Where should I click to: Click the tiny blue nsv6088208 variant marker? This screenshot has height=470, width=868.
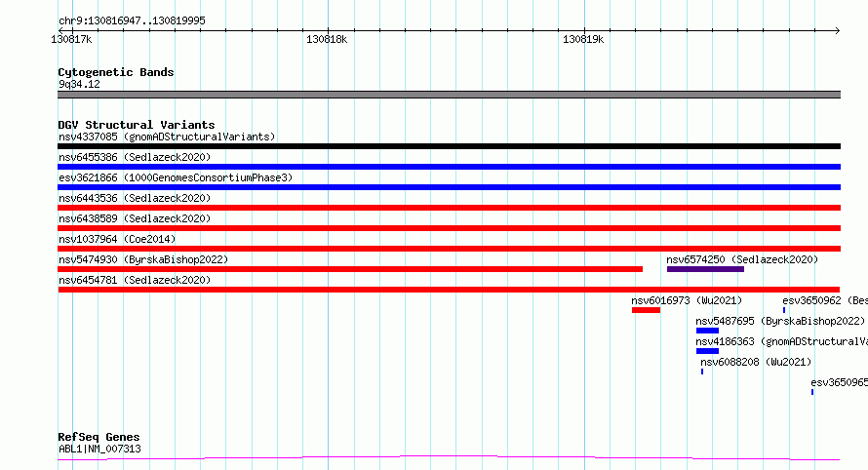click(702, 372)
